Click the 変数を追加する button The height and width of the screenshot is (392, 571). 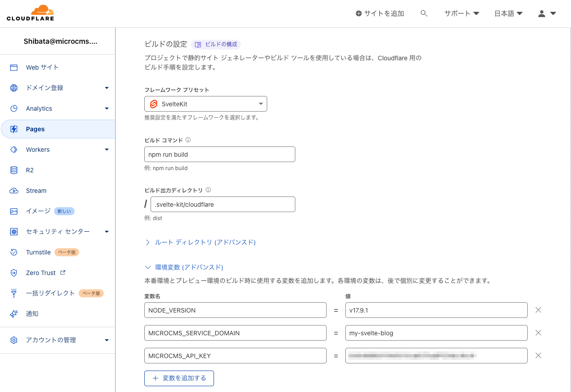[x=179, y=378]
